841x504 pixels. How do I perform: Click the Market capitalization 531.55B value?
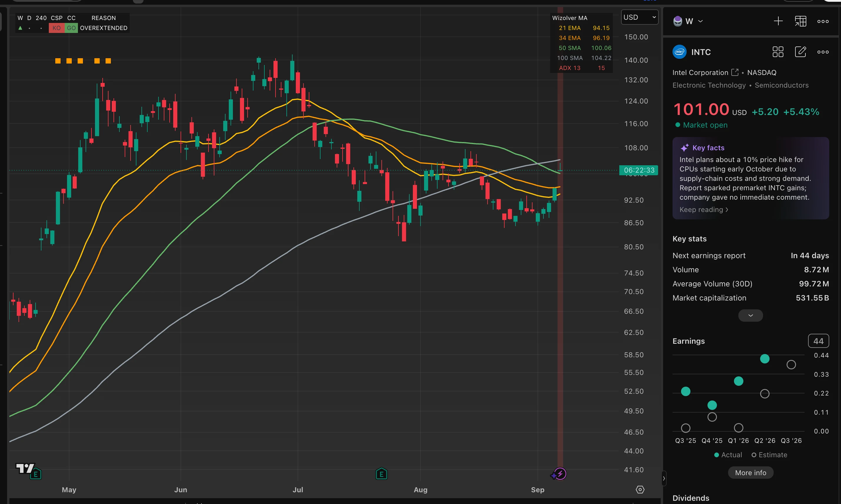pos(812,298)
